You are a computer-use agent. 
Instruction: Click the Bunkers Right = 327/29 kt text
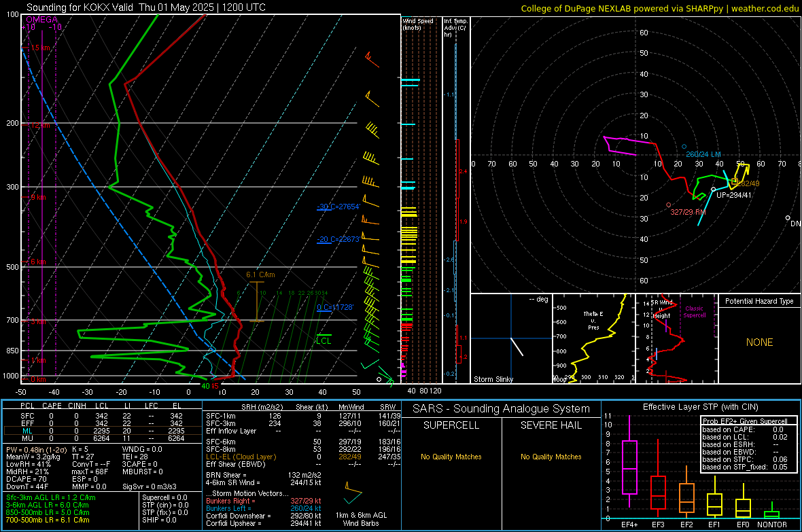click(264, 501)
